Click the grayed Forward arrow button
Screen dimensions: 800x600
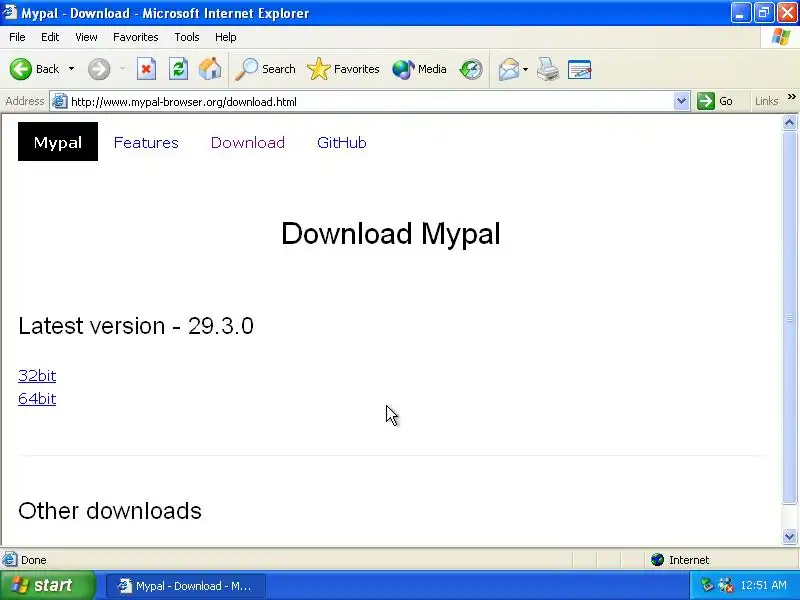point(99,69)
